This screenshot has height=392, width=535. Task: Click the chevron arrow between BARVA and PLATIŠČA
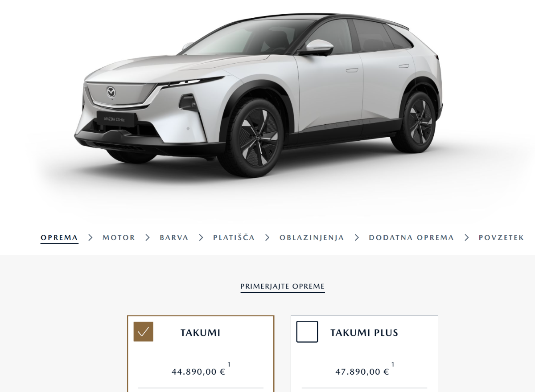(x=201, y=237)
